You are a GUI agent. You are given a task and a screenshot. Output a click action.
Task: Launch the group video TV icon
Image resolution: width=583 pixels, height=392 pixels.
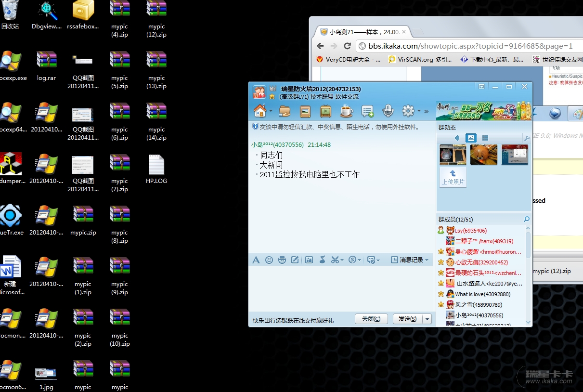pos(325,111)
